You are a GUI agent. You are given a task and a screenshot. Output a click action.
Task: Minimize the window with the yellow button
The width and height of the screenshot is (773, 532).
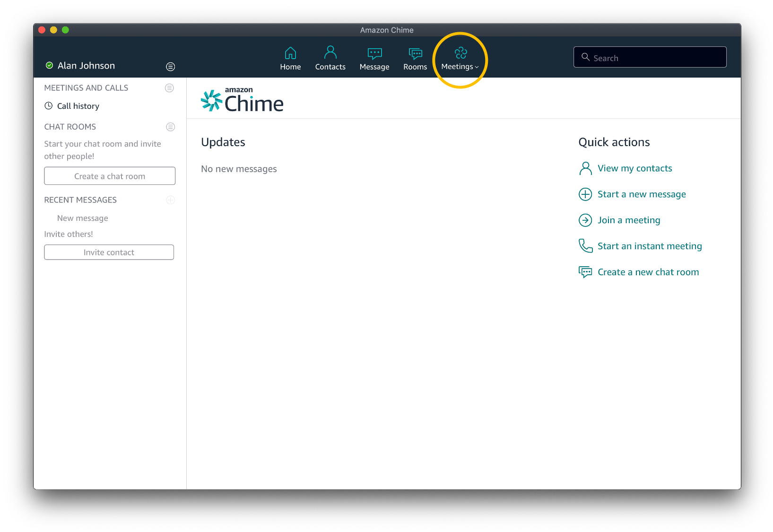tap(53, 30)
